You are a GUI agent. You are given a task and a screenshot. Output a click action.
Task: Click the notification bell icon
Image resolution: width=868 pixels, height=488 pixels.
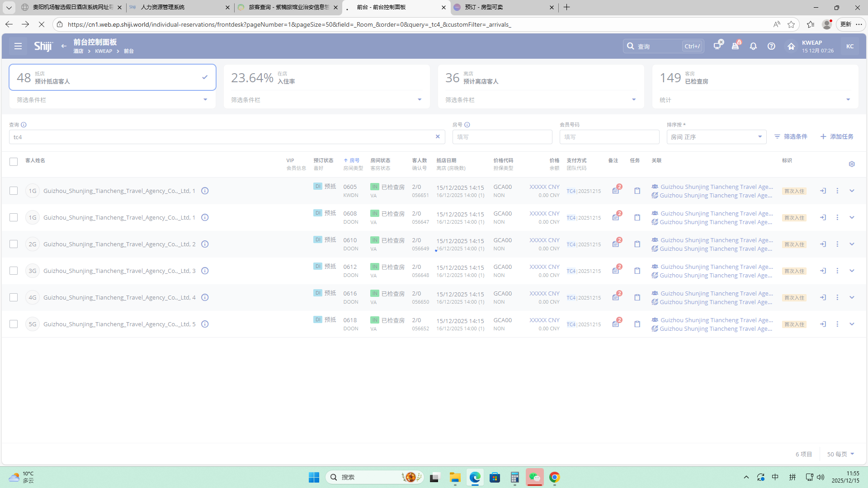753,46
